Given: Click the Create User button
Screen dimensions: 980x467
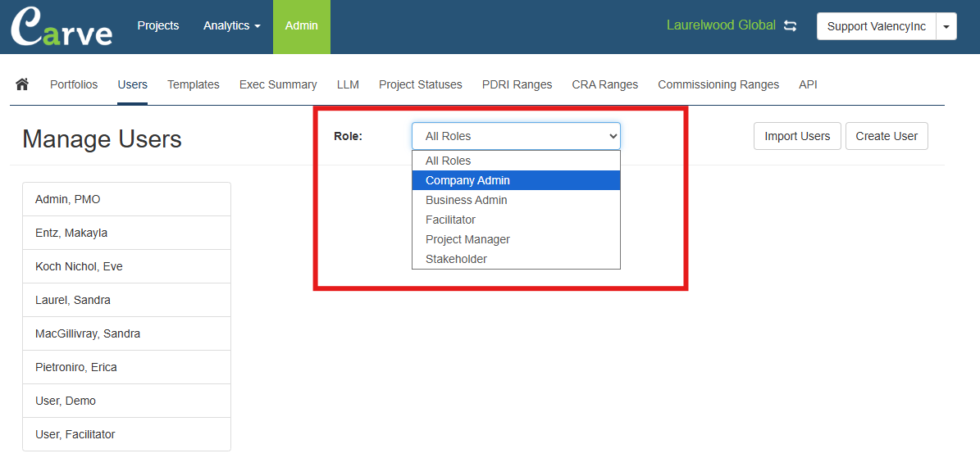Looking at the screenshot, I should click(x=887, y=136).
